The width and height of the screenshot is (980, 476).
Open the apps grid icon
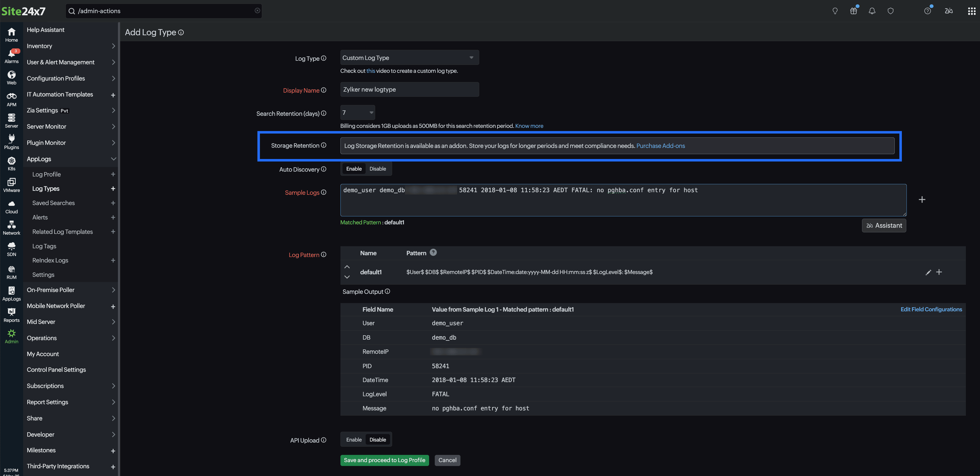tap(971, 11)
